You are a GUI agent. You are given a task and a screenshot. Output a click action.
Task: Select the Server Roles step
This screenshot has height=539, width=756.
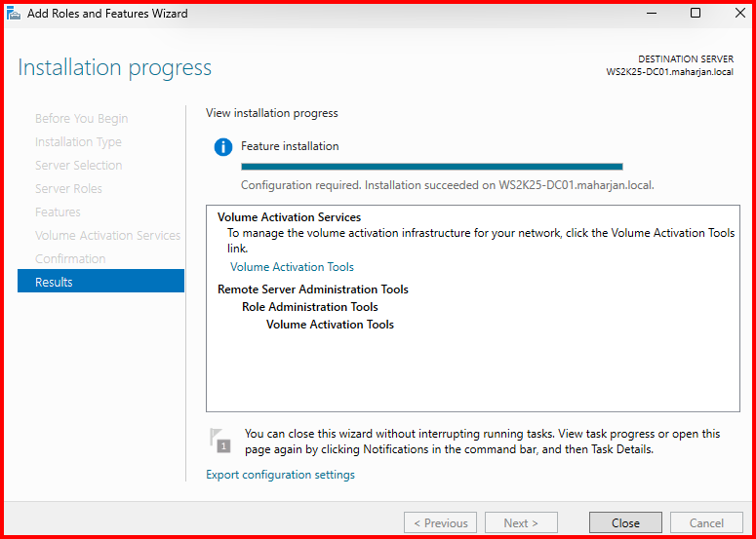tap(68, 188)
